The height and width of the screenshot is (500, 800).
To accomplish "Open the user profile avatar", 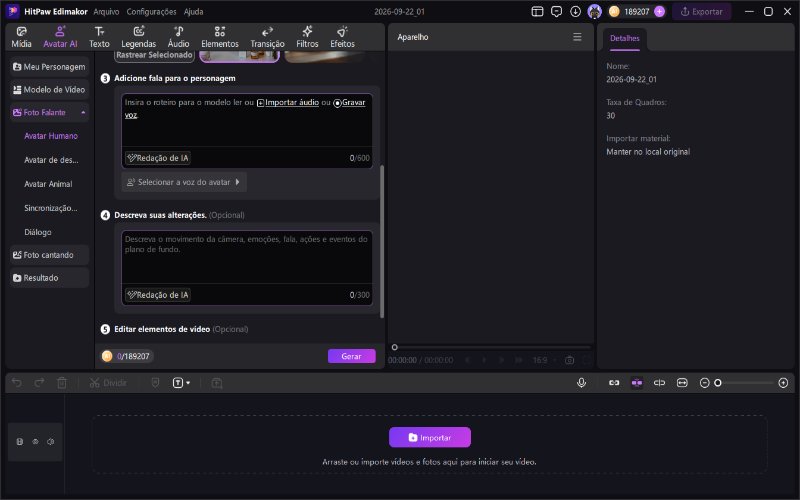I will pyautogui.click(x=594, y=11).
